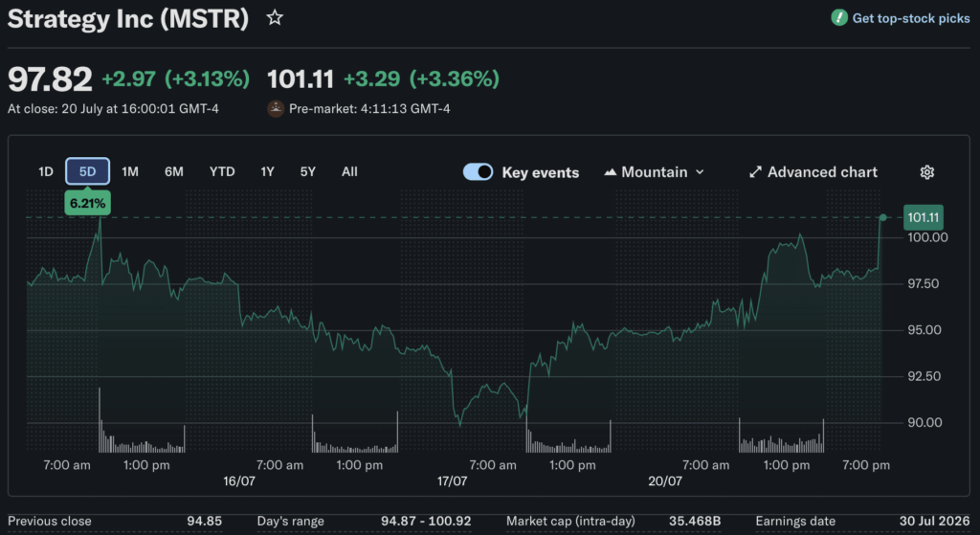980x535 pixels.
Task: Choose the YTD range
Action: 222,171
